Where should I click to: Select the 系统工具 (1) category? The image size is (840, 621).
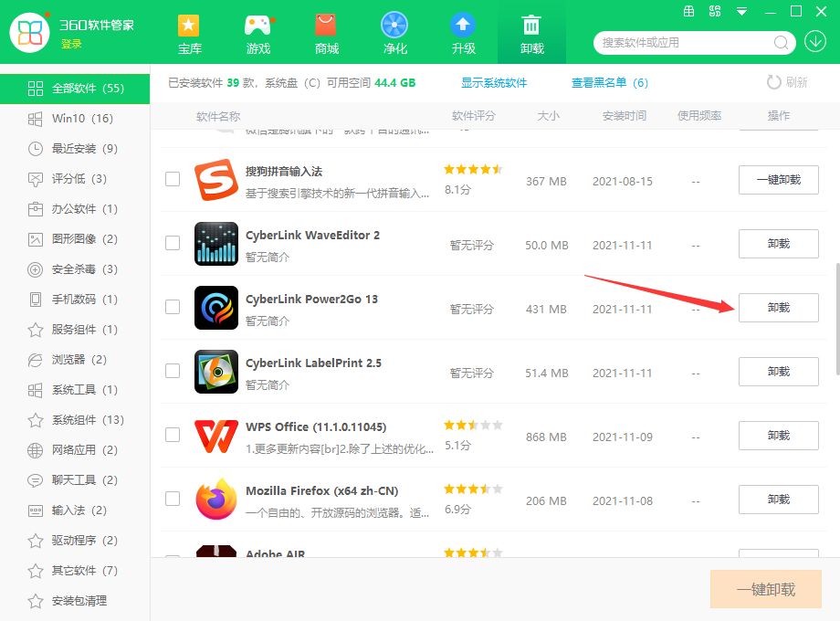coord(75,390)
